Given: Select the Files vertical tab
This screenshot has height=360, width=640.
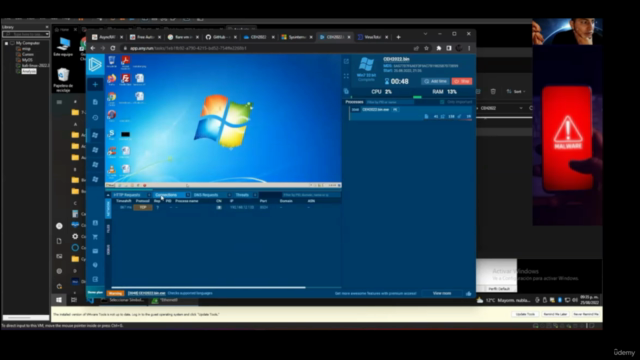Looking at the screenshot, I should tap(108, 229).
